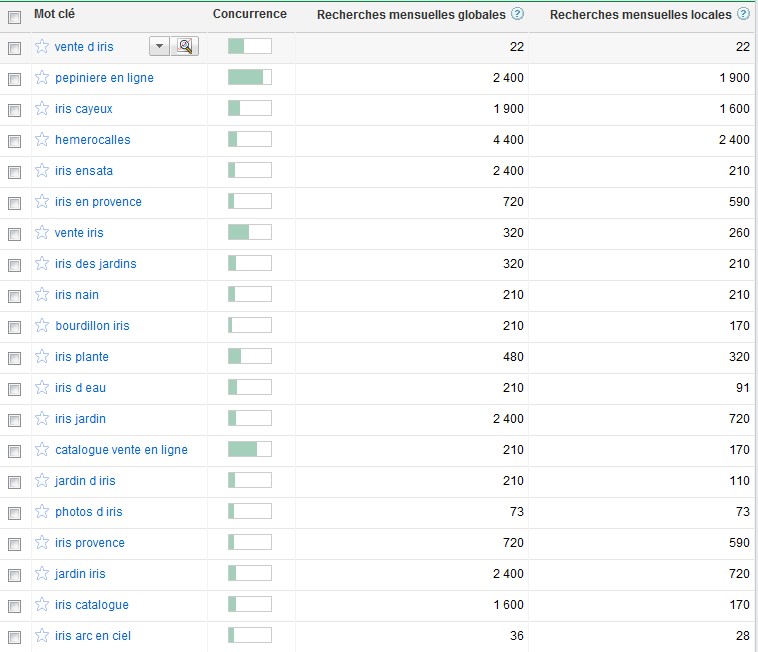Open the 'iris en provence' keyword link
Screen dimensions: 758x652
[98, 202]
